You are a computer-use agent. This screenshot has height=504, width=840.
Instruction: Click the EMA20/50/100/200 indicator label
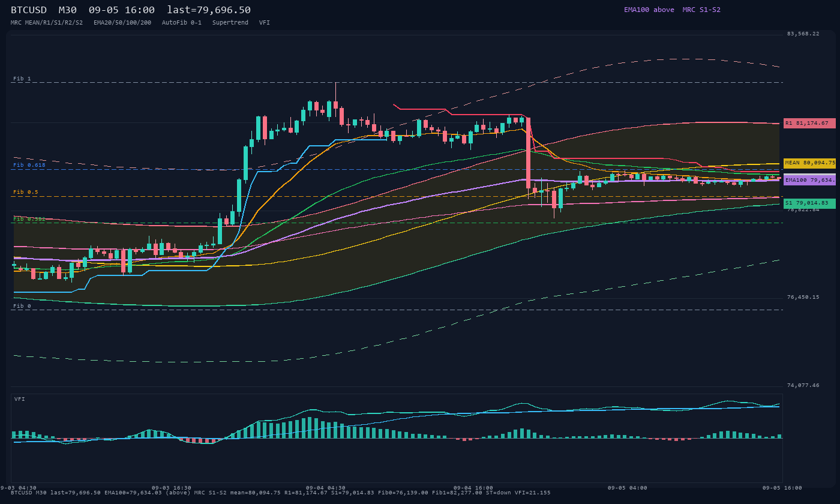(x=122, y=23)
